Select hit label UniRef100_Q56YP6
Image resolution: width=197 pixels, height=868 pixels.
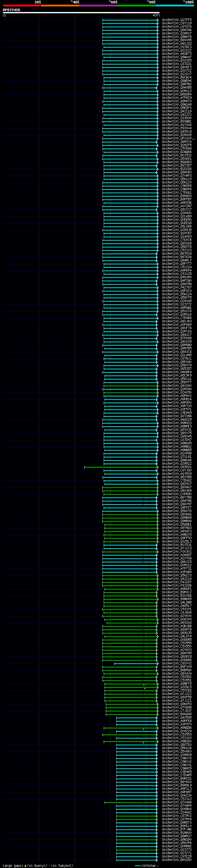click(x=176, y=843)
